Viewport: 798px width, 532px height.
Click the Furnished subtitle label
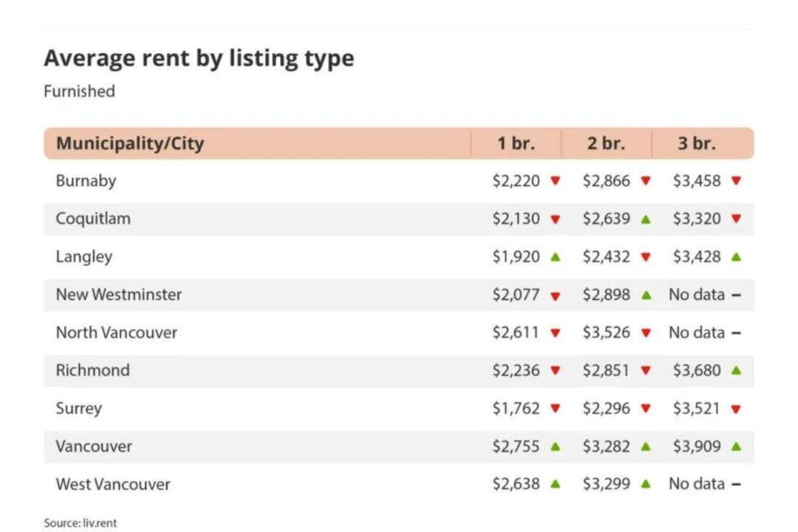[x=79, y=91]
